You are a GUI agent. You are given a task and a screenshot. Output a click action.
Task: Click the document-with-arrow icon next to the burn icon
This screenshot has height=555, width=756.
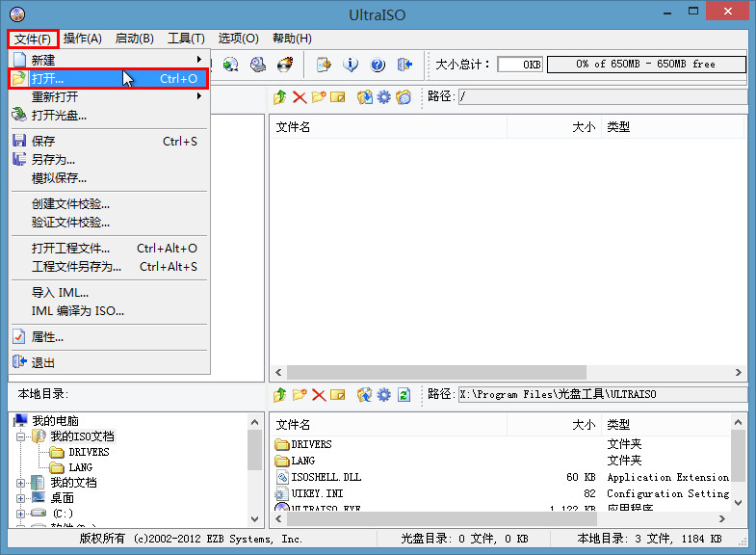click(324, 65)
